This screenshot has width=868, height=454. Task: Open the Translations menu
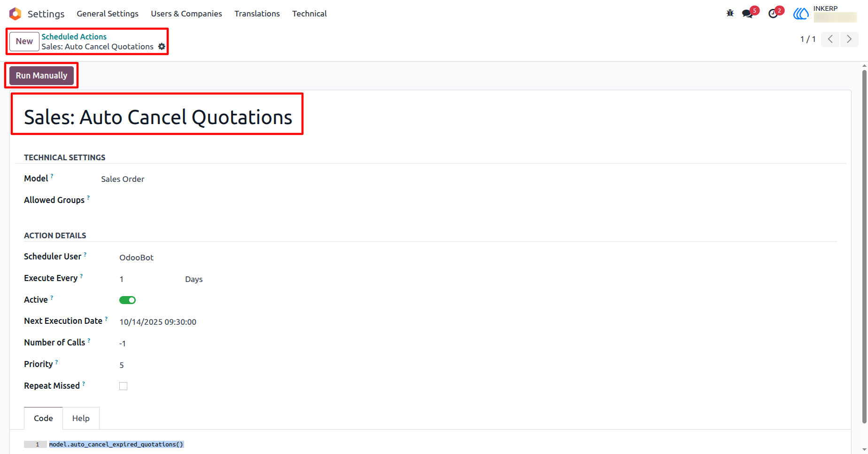point(257,14)
